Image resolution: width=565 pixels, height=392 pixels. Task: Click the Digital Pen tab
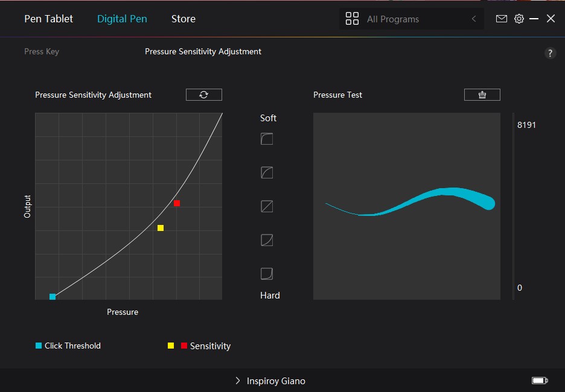tap(122, 19)
